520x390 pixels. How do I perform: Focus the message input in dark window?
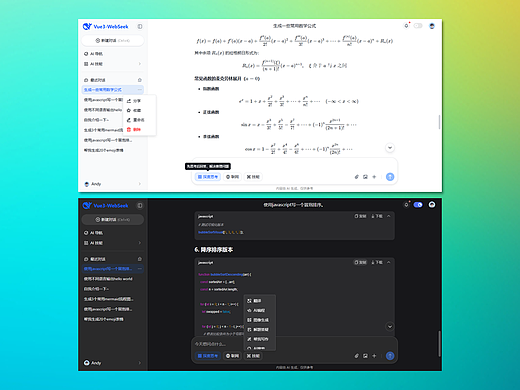294,344
